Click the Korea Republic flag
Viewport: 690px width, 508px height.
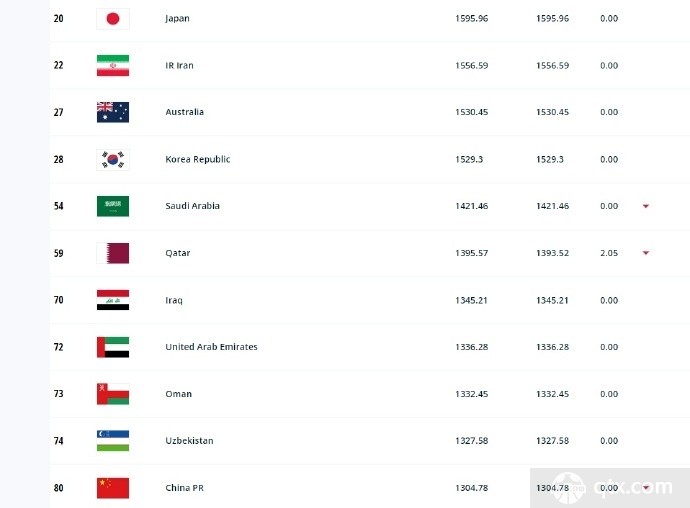[x=113, y=159]
